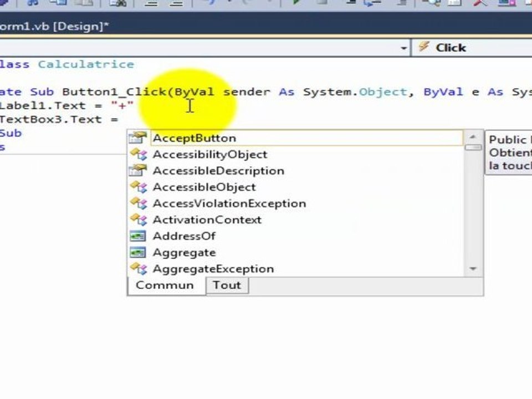This screenshot has height=399, width=532.
Task: Click the AcceptButton property icon
Action: pos(138,138)
